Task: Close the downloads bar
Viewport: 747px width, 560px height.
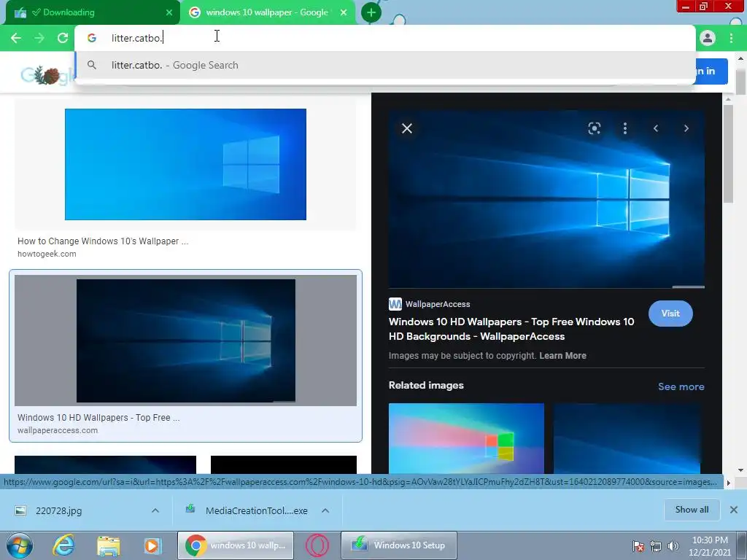Action: [734, 510]
